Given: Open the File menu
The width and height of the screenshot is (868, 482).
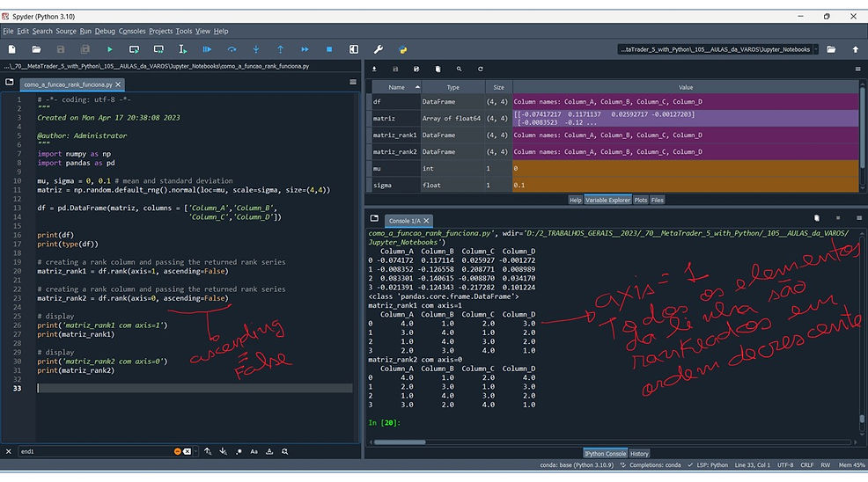Looking at the screenshot, I should 8,31.
